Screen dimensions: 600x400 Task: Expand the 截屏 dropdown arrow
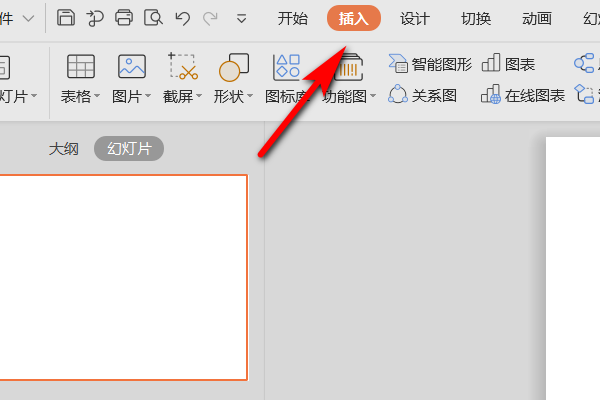(199, 96)
